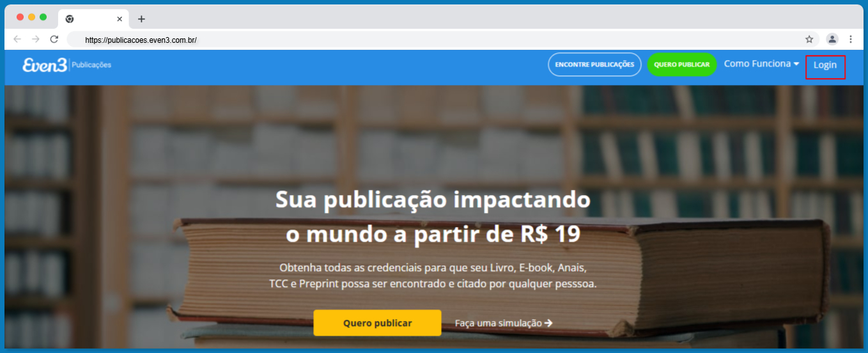Click the Login link
This screenshot has height=353, width=868.
(825, 65)
